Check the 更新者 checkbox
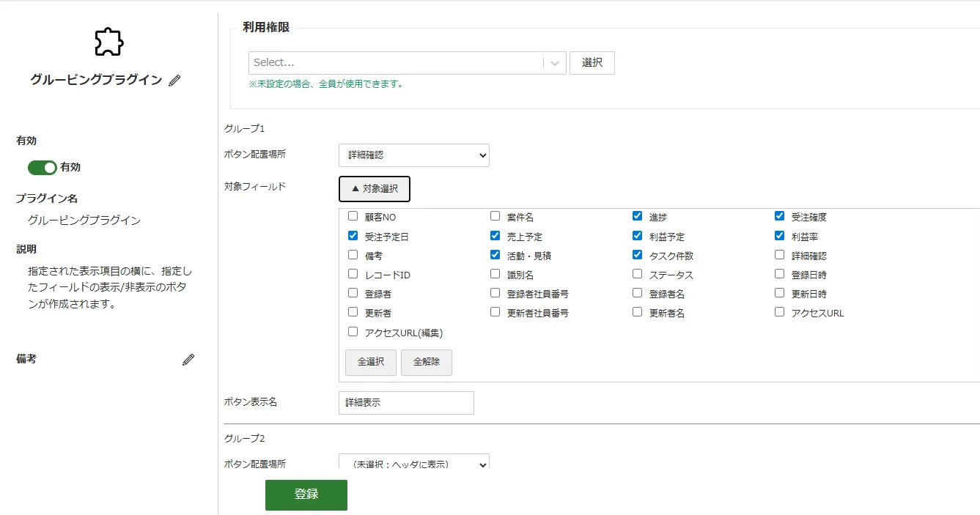 [x=353, y=312]
